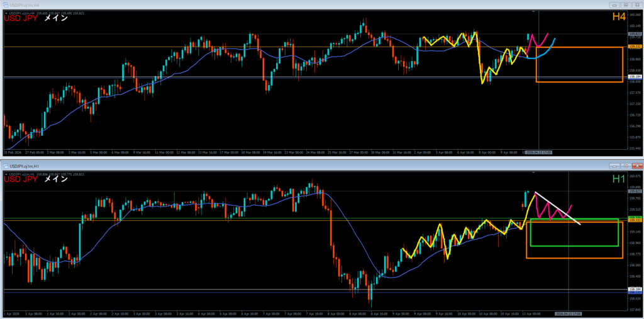This screenshot has height=319, width=644.
Task: Close the H1 chart window
Action: point(636,166)
